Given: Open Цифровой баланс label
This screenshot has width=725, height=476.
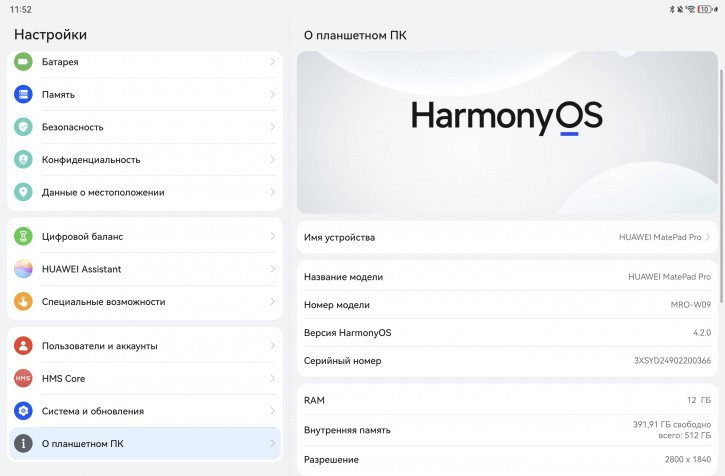Looking at the screenshot, I should pyautogui.click(x=82, y=236).
